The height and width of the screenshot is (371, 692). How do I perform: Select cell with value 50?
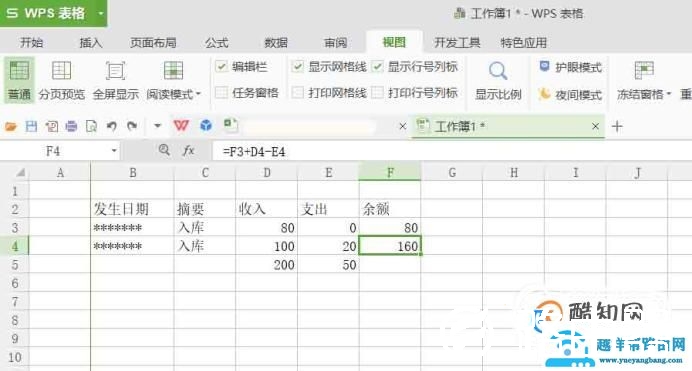click(328, 264)
